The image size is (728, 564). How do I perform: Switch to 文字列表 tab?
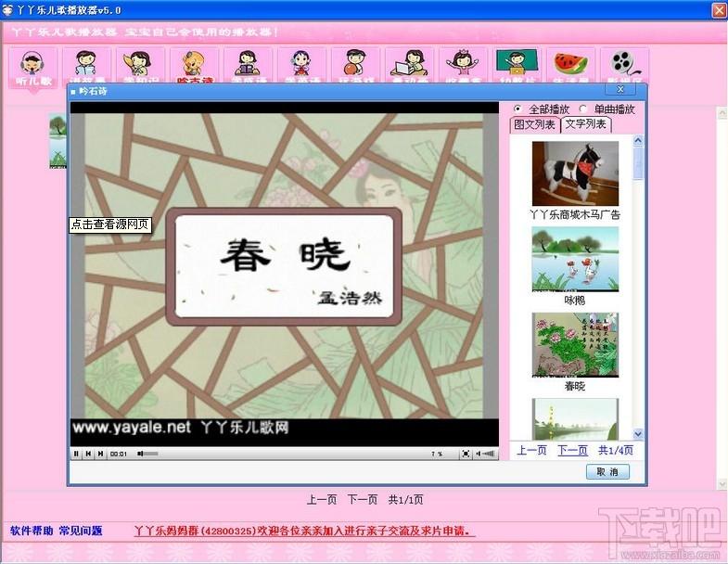click(585, 124)
